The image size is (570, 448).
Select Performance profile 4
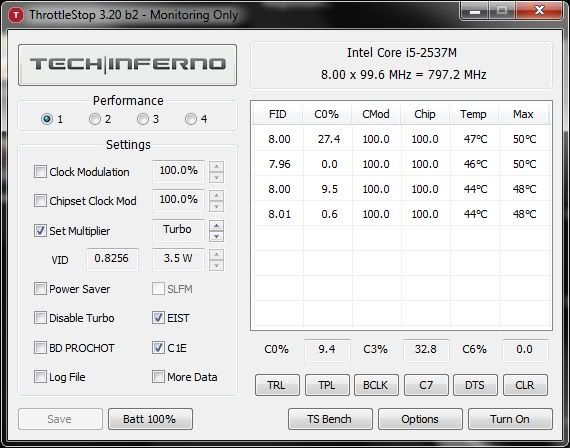pos(191,119)
